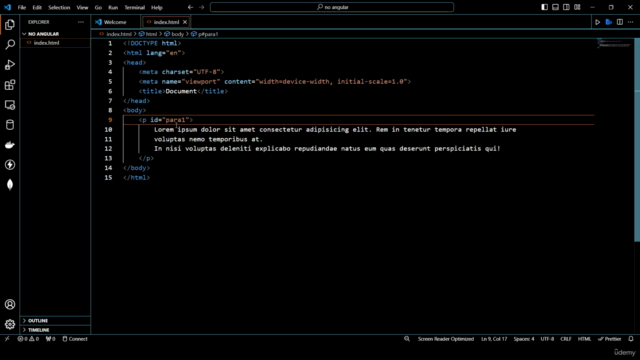Open the Selection menu

[x=59, y=7]
